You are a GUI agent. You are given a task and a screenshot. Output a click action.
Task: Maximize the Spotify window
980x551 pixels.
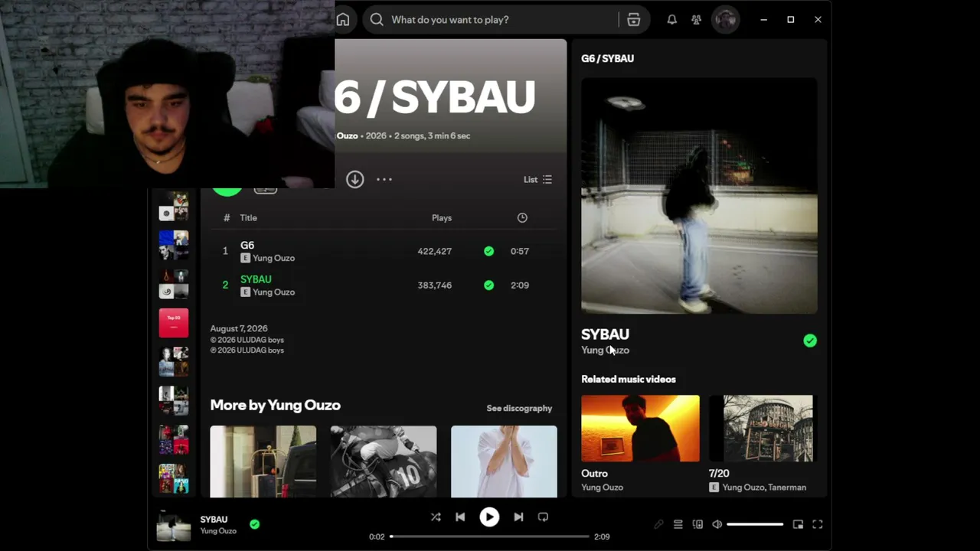click(791, 20)
